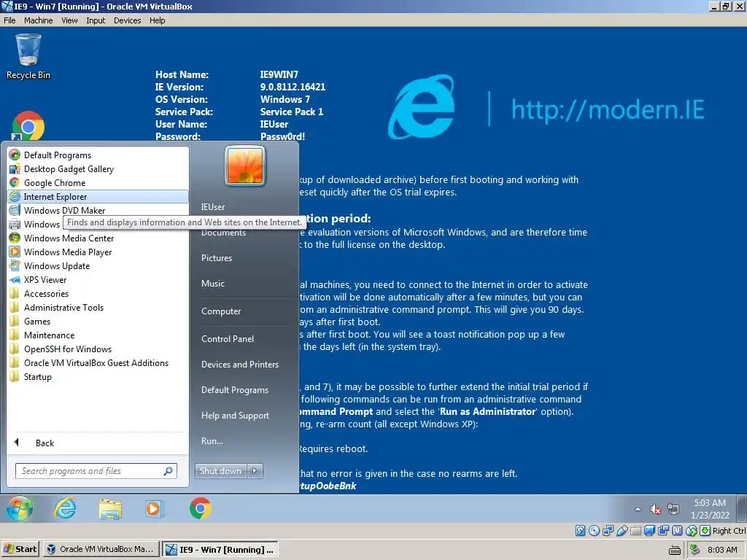747x560 pixels.
Task: Click the VirtualBox hard disk activity icon
Action: click(580, 531)
